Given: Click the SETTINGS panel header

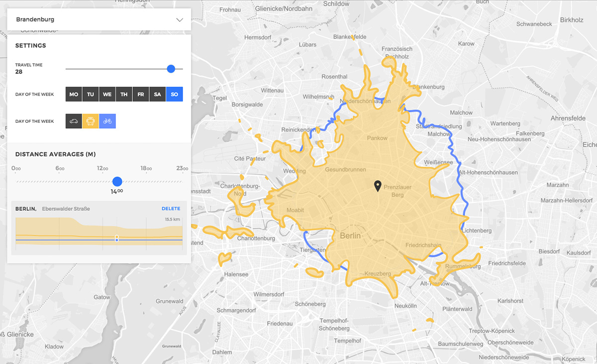Looking at the screenshot, I should 31,45.
